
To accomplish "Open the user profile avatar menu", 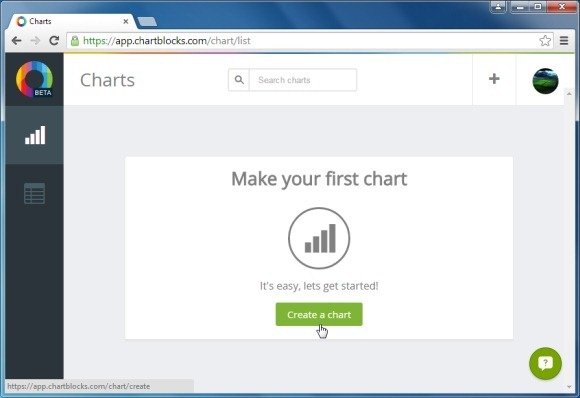I will click(545, 81).
